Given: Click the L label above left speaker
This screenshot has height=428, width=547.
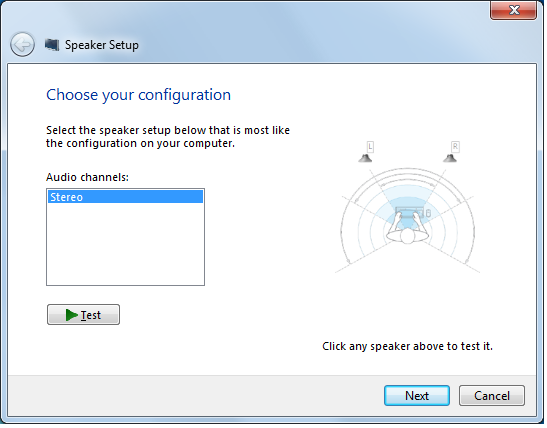Looking at the screenshot, I should click(x=370, y=147).
